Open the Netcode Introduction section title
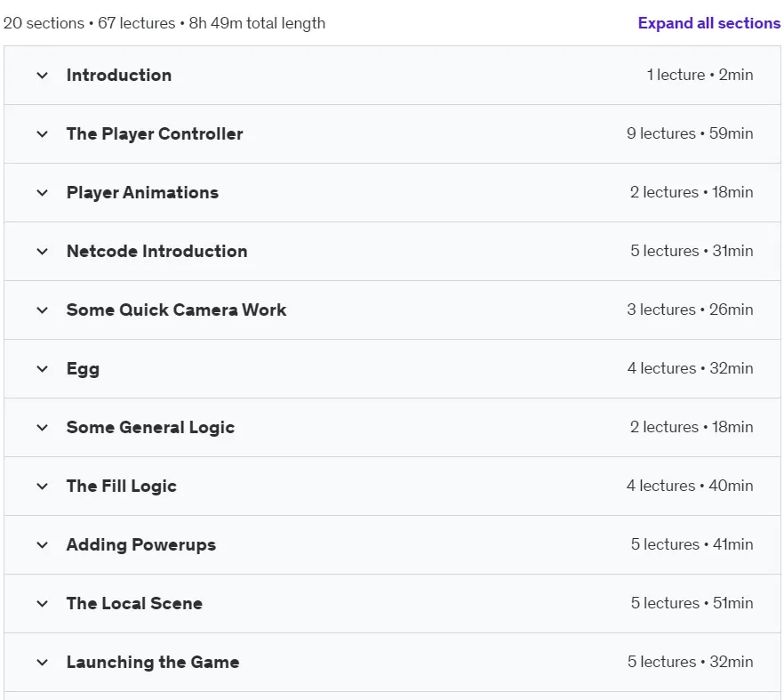This screenshot has height=700, width=784. 157,251
